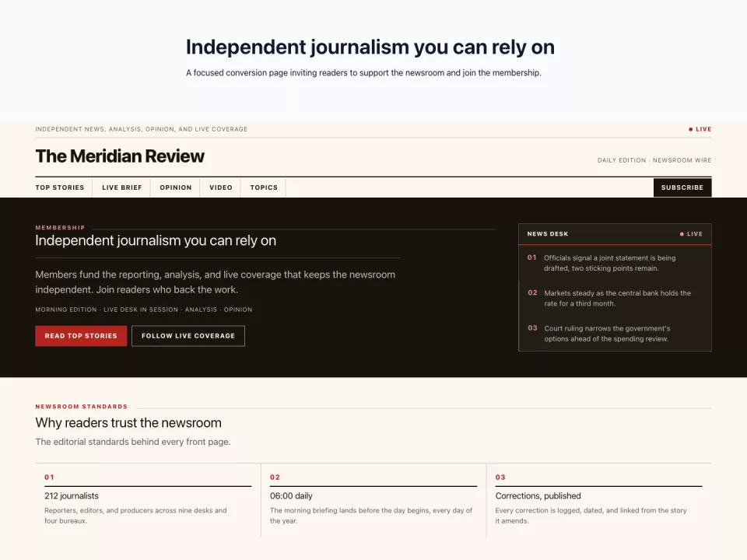Screen dimensions: 747x560
Task: Click the LIVE badge in News Desk panel
Action: (x=691, y=234)
